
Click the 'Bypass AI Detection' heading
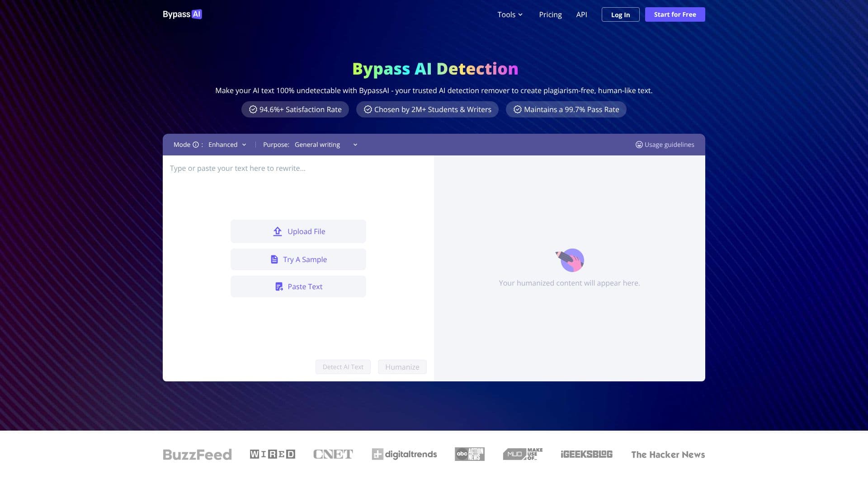(x=435, y=69)
